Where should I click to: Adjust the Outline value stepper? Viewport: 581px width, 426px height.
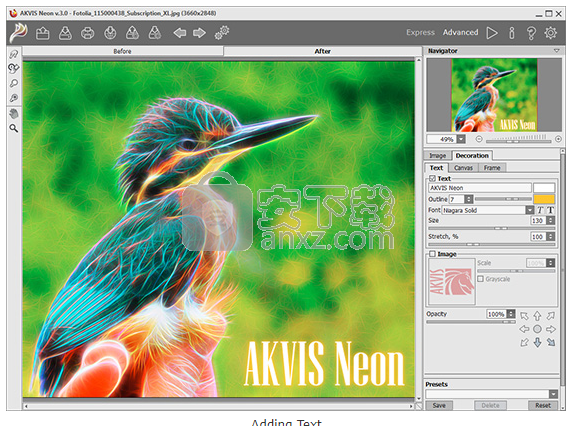click(x=469, y=199)
